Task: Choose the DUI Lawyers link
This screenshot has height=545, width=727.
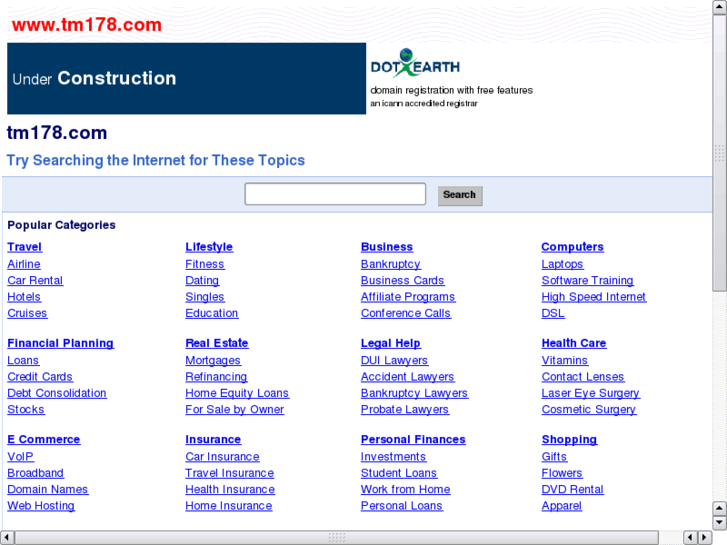Action: 395,360
